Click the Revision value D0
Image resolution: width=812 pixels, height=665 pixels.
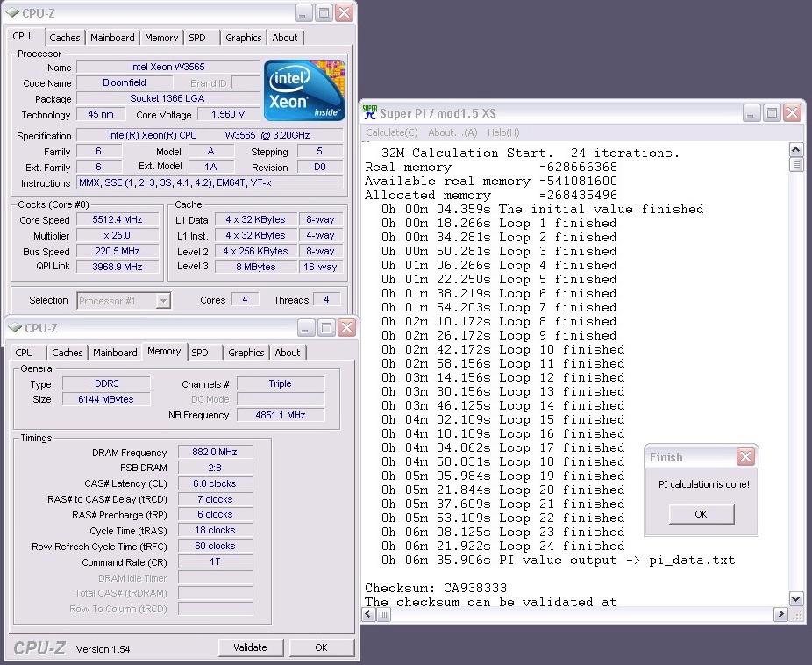point(320,168)
